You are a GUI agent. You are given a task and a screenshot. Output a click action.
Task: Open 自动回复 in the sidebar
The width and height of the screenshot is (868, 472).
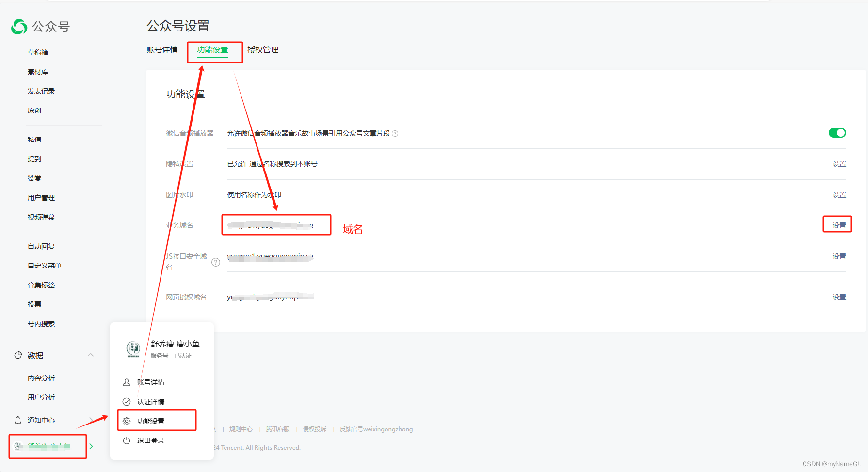pos(41,246)
